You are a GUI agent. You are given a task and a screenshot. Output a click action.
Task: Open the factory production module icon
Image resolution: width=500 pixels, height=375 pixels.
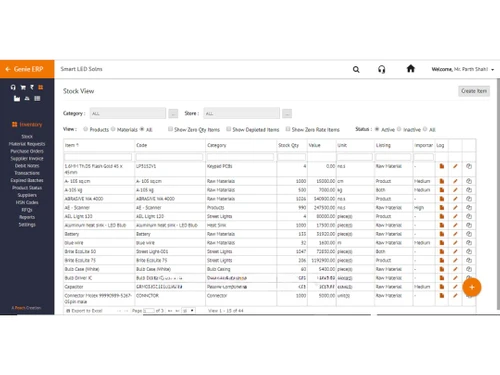tap(17, 98)
